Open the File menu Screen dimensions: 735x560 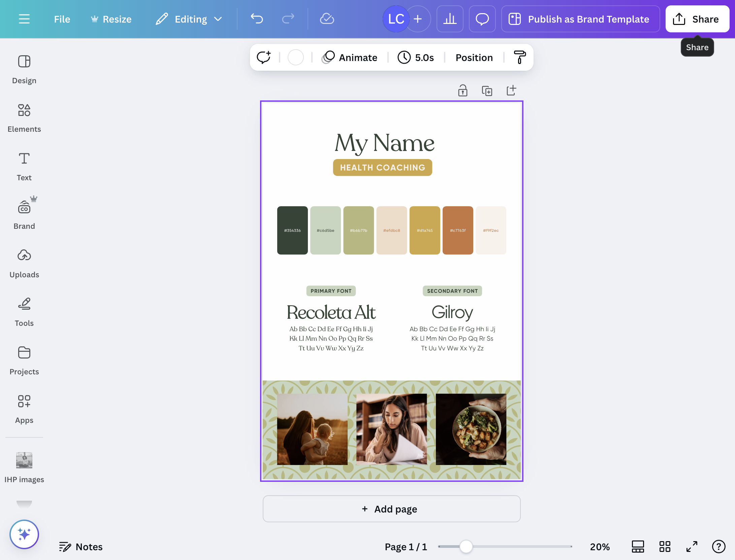click(62, 19)
